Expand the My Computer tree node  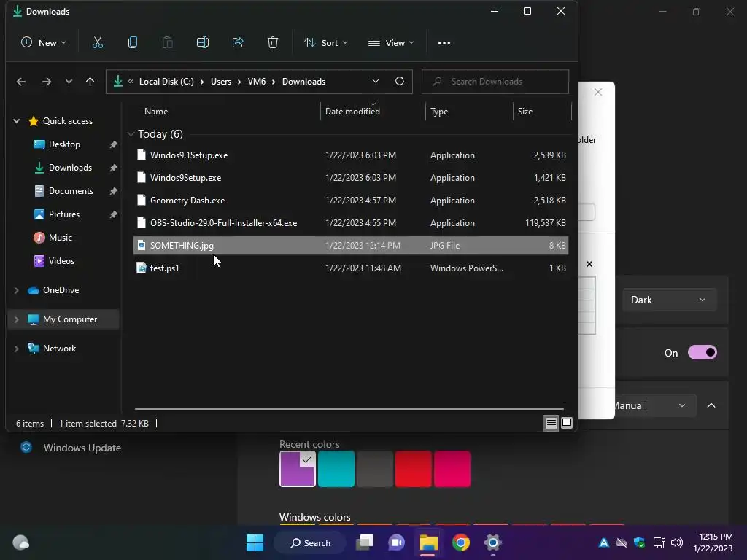point(17,319)
